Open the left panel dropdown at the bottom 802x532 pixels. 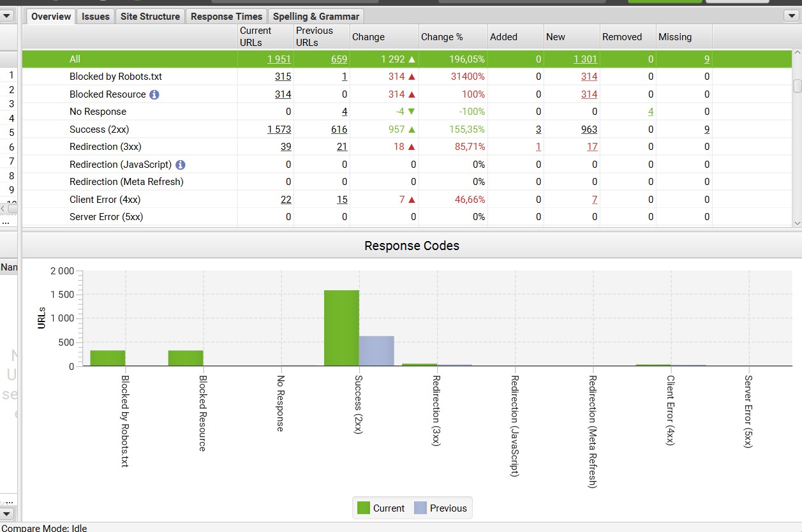coord(8,513)
